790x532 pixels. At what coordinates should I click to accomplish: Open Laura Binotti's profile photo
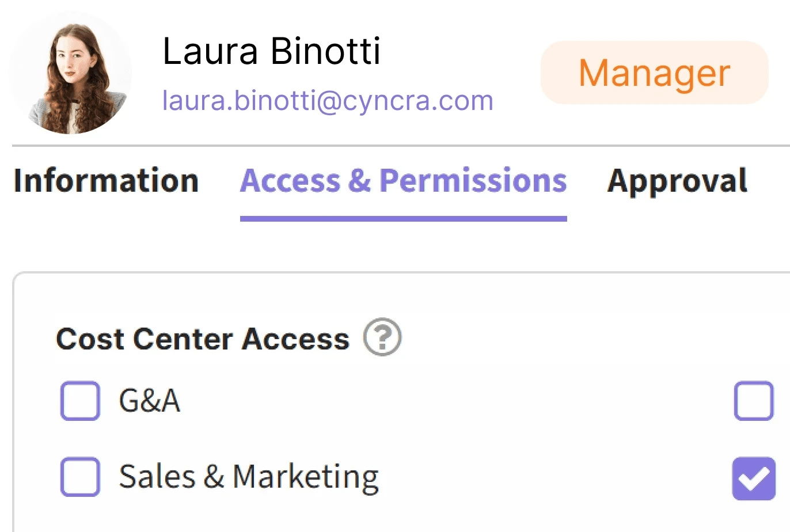click(x=71, y=73)
